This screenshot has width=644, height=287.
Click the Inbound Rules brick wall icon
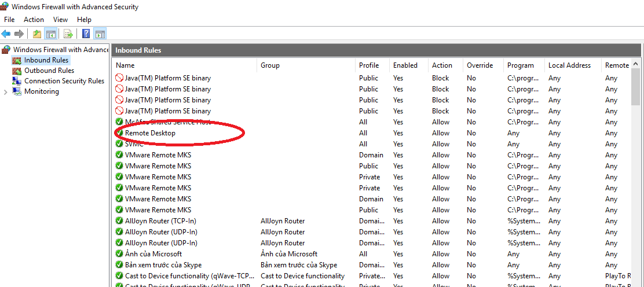[x=17, y=60]
